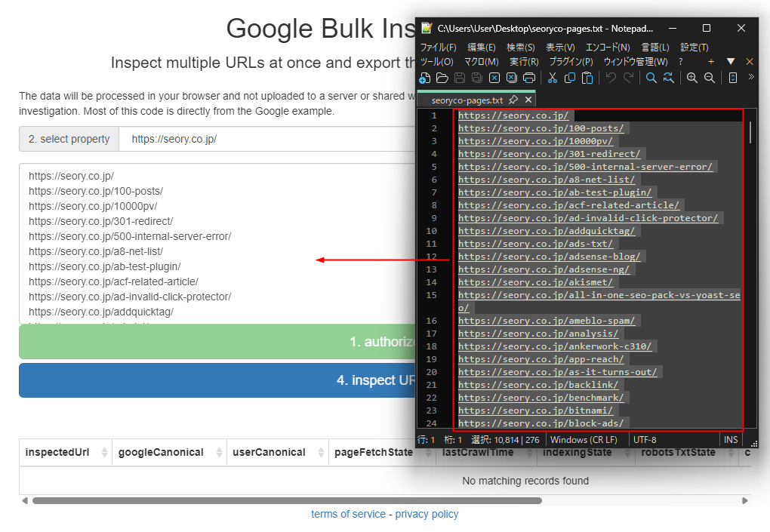Viewport: 770px width, 532px height.
Task: Open the terms of service link
Action: (348, 514)
